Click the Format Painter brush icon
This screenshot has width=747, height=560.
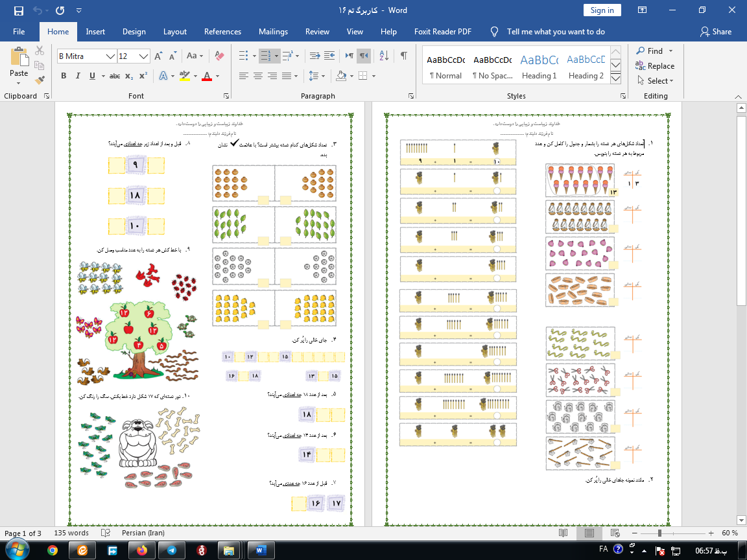tap(40, 80)
